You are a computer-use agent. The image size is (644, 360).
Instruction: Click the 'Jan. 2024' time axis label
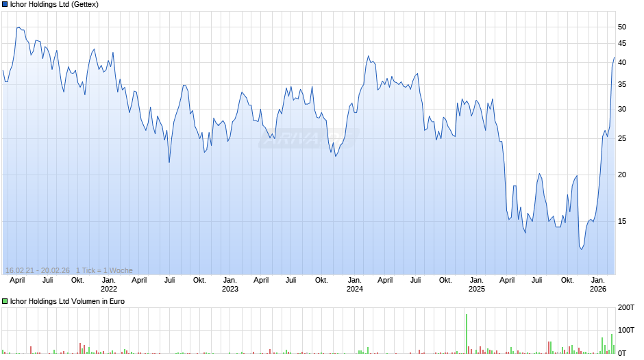click(x=355, y=285)
